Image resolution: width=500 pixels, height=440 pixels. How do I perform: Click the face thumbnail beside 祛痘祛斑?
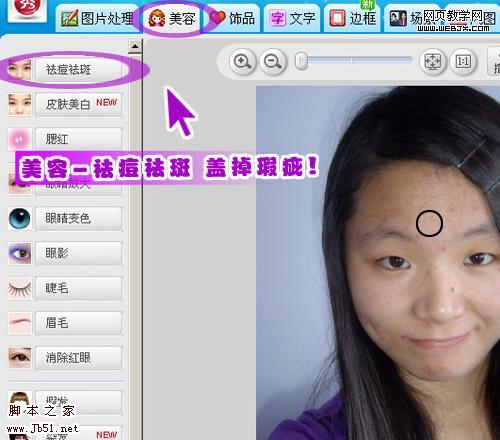point(19,70)
